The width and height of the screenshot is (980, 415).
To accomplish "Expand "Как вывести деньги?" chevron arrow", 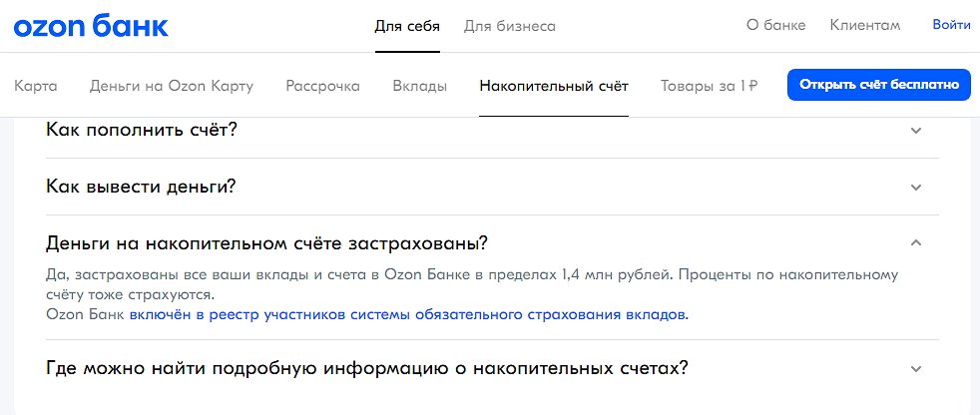I will pos(916,187).
